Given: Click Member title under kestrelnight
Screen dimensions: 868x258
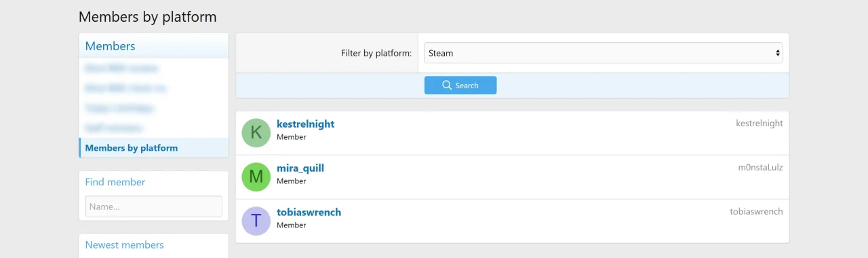Looking at the screenshot, I should (x=292, y=137).
